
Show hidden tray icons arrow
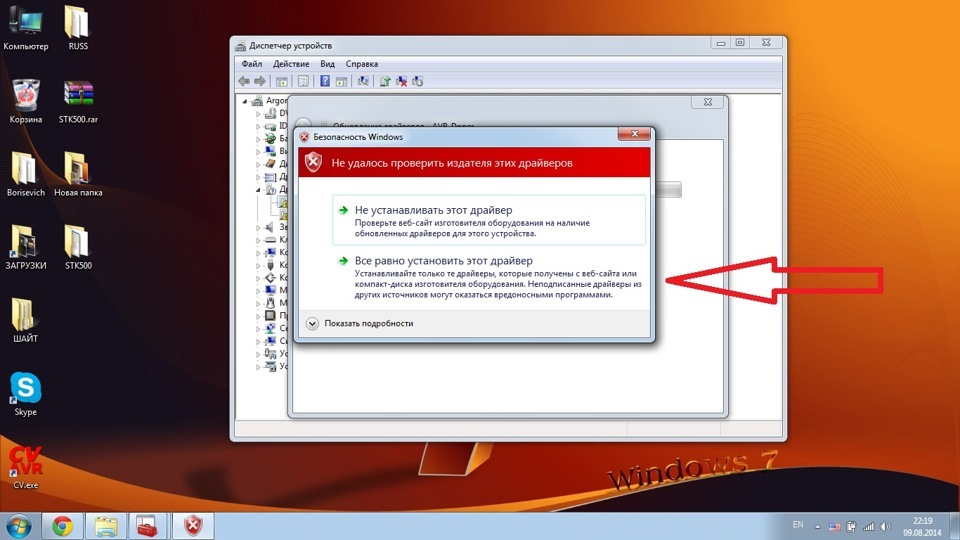817,527
